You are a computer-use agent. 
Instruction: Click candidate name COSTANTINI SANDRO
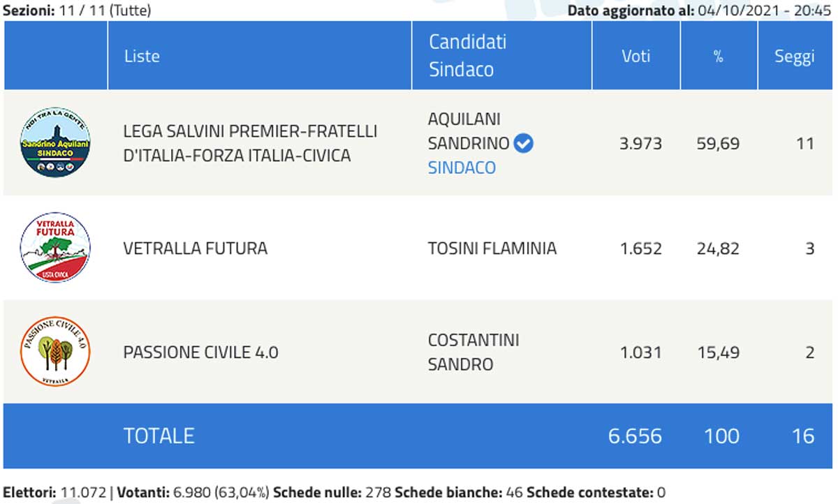(473, 352)
